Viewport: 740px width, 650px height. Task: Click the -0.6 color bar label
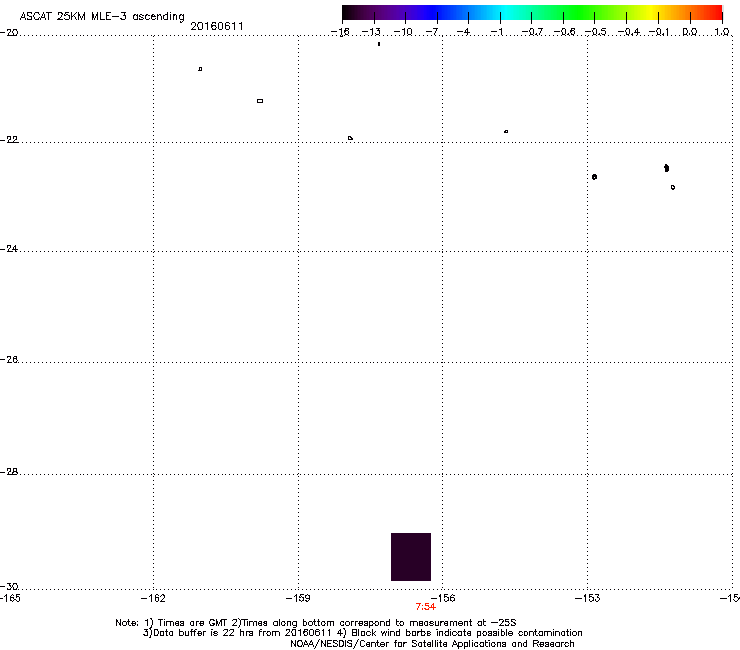point(564,32)
